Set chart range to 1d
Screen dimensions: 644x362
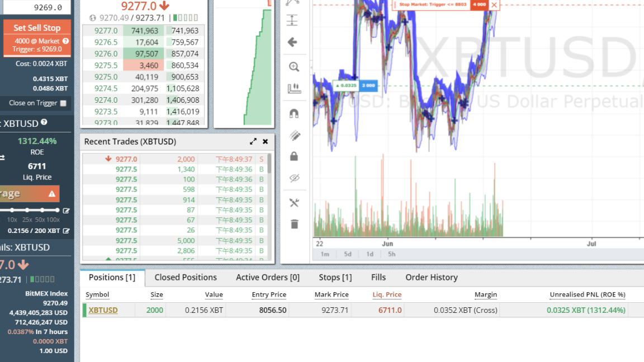tap(370, 254)
